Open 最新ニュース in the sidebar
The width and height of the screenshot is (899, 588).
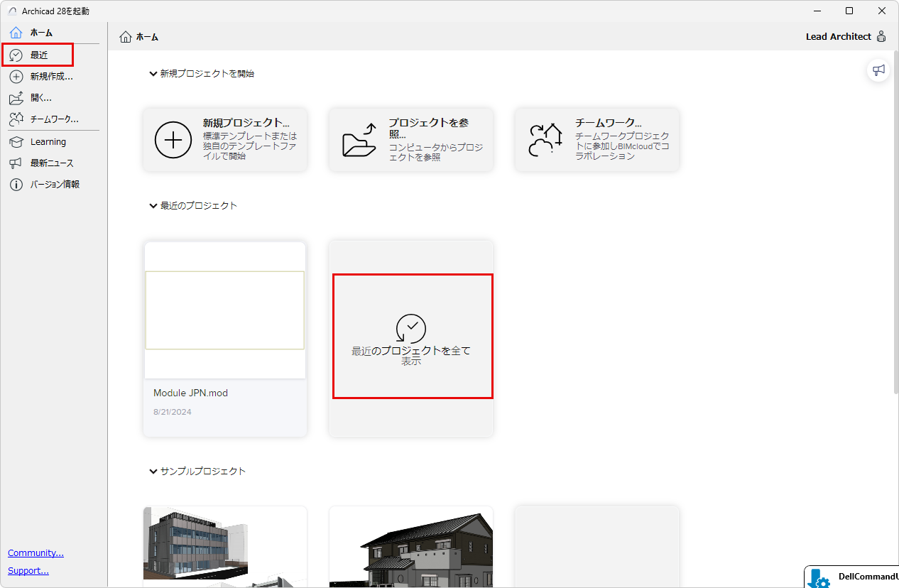53,163
